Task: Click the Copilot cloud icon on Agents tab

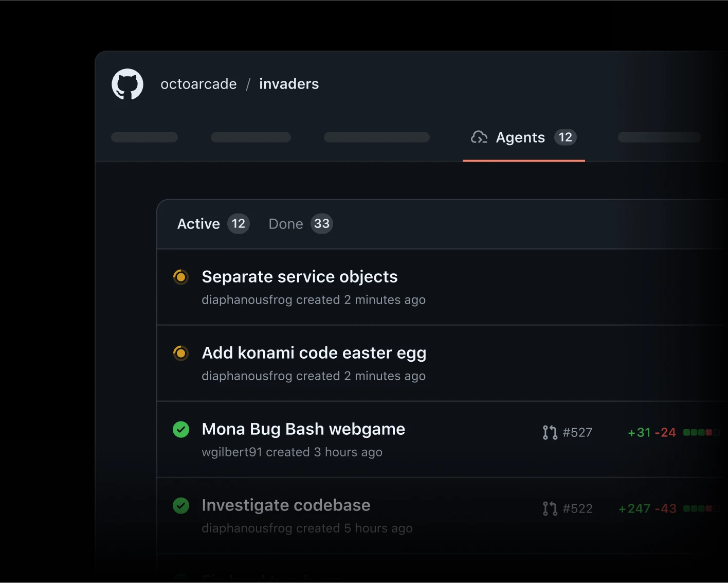Action: 479,137
